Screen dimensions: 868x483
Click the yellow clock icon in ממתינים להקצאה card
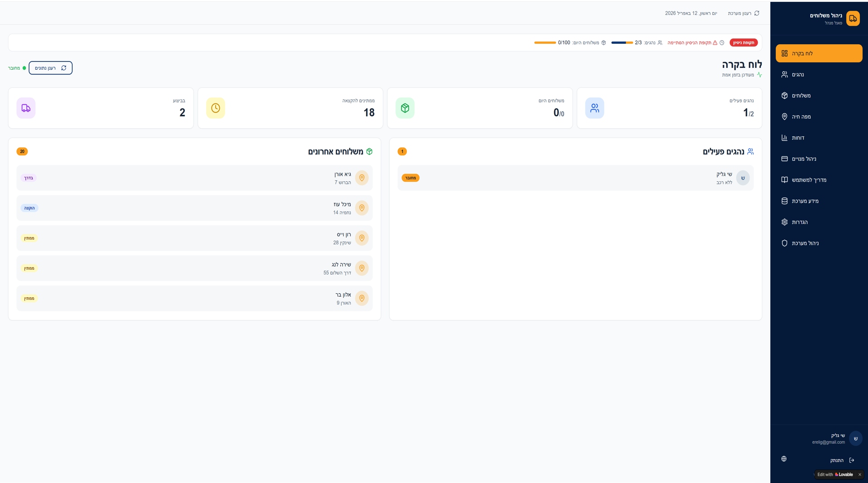coord(216,108)
